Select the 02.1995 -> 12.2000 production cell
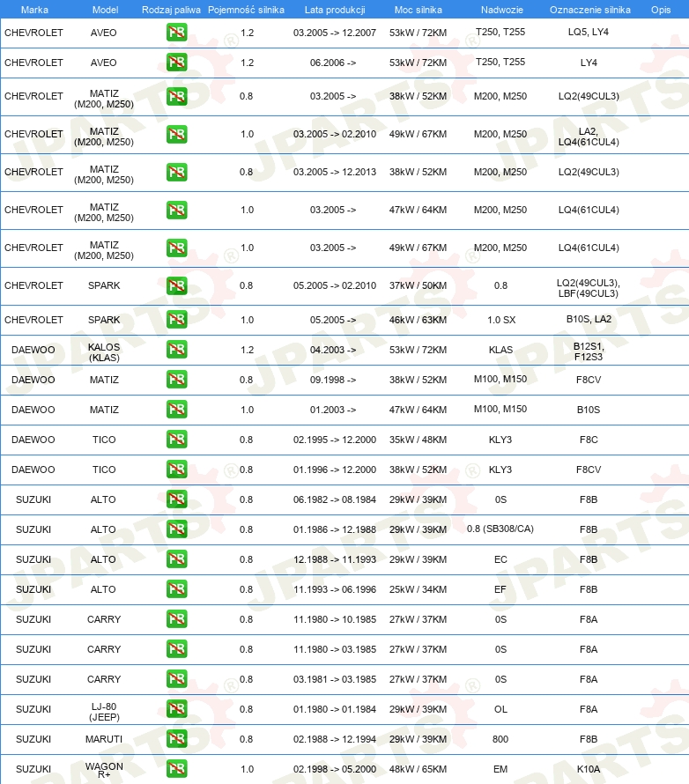 click(335, 440)
